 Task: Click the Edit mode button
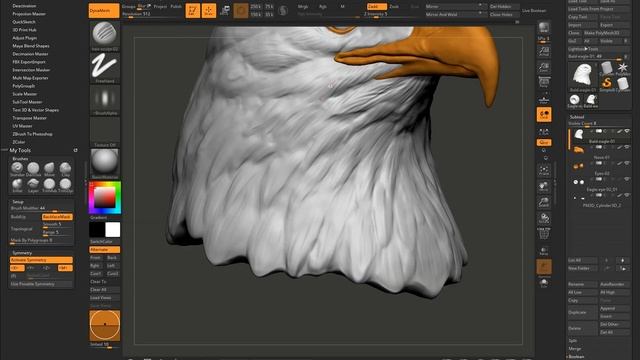point(193,11)
